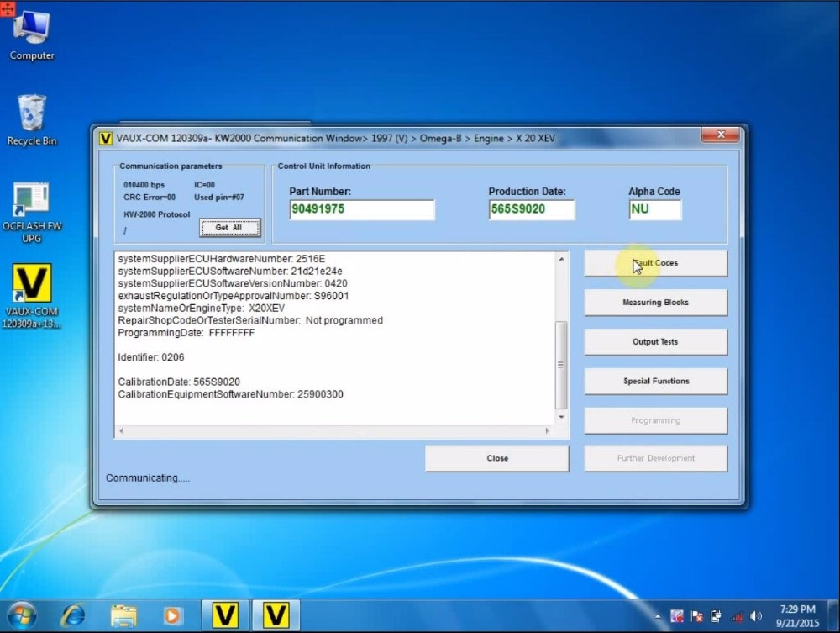The width and height of the screenshot is (840, 633).
Task: Open Measuring Blocks
Action: coord(655,303)
